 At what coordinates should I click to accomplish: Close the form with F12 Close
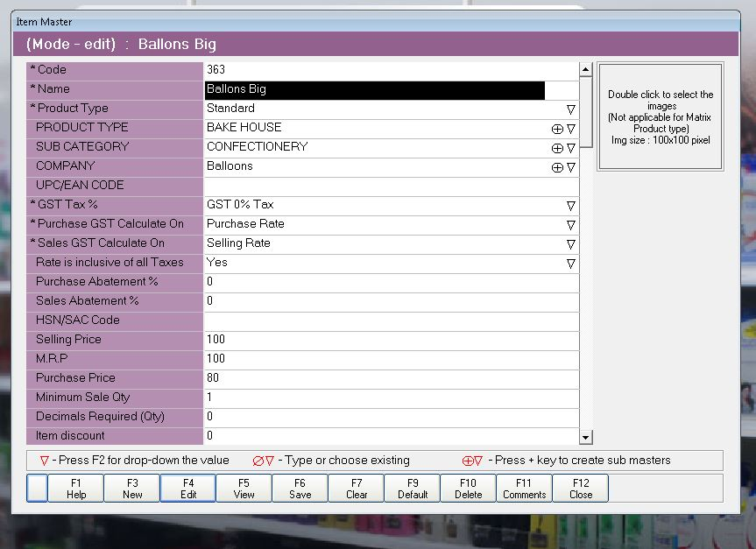[581, 489]
